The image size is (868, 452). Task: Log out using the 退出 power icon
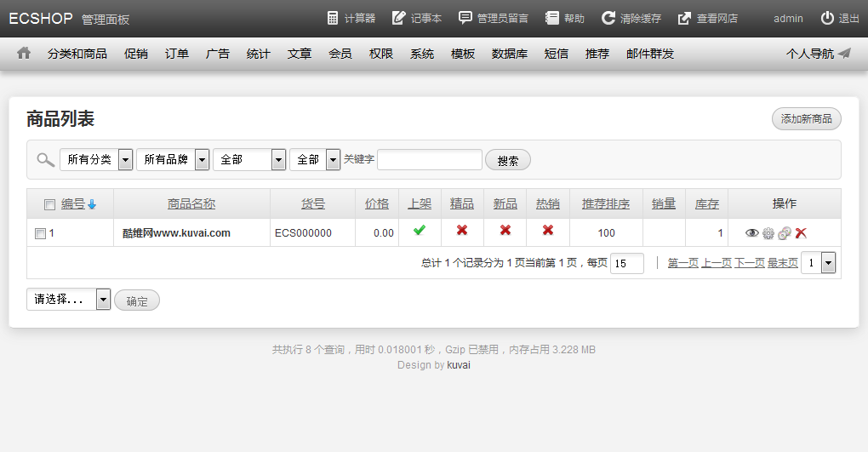pyautogui.click(x=839, y=18)
